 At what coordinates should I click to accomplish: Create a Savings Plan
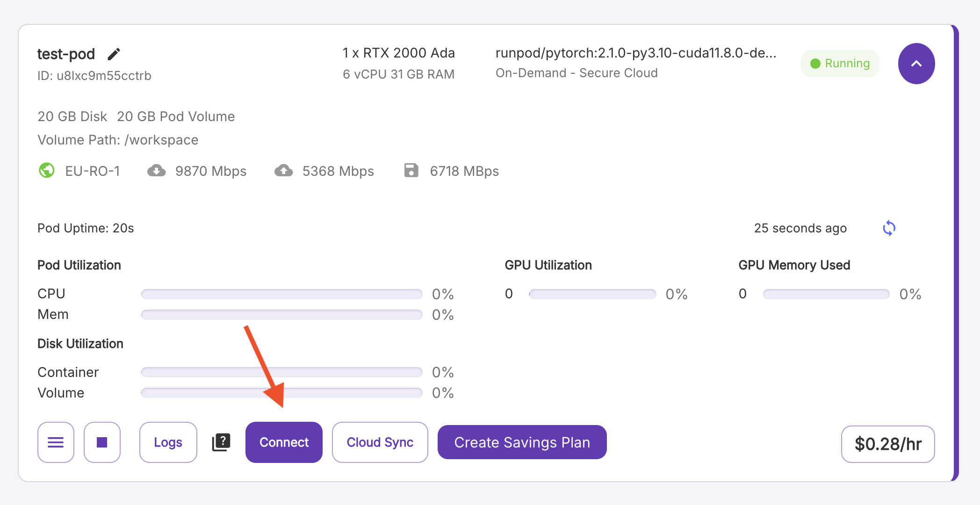pos(522,442)
